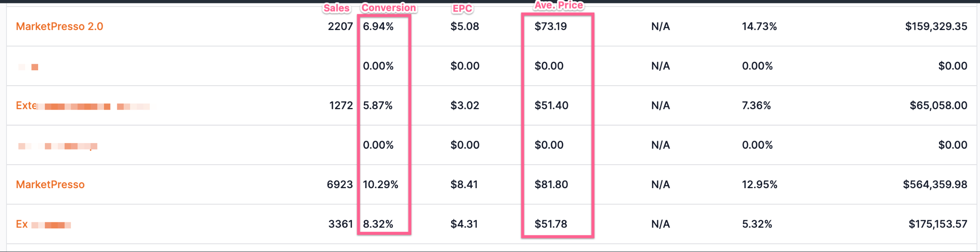This screenshot has width=980, height=252.
Task: Click the 3361 sales figure
Action: click(x=340, y=224)
